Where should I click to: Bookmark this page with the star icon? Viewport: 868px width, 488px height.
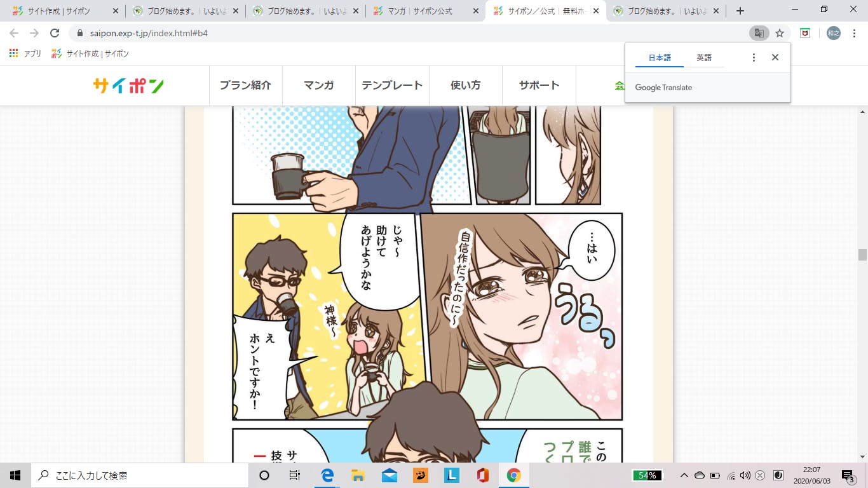pos(780,33)
